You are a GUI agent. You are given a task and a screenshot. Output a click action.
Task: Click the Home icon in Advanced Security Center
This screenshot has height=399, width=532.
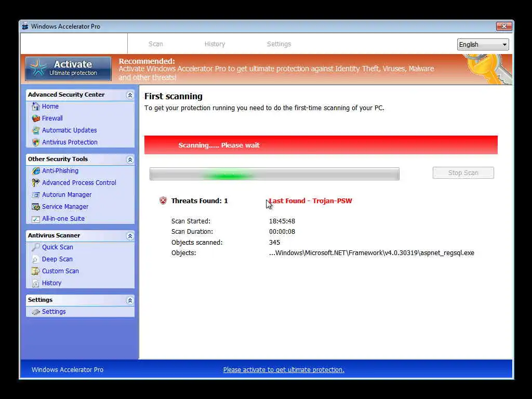pos(36,107)
